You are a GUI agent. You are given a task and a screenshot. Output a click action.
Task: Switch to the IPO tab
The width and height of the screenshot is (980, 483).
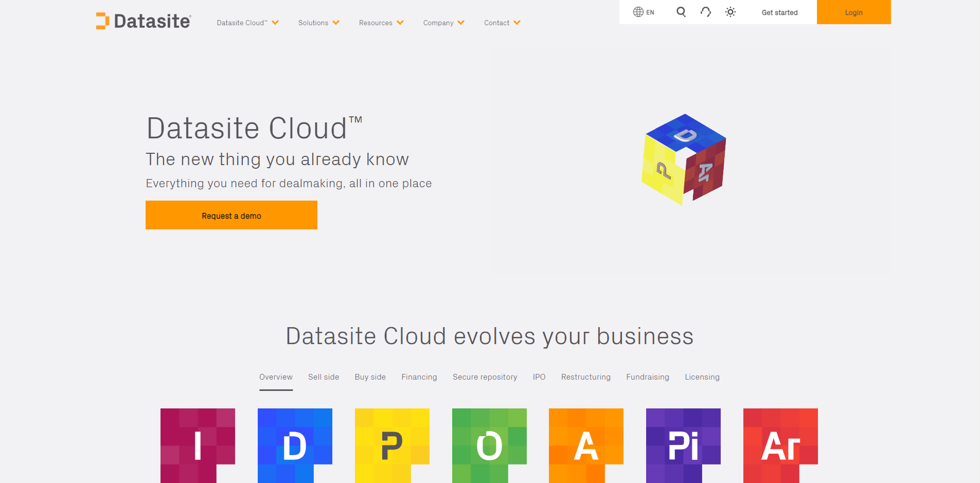(539, 377)
